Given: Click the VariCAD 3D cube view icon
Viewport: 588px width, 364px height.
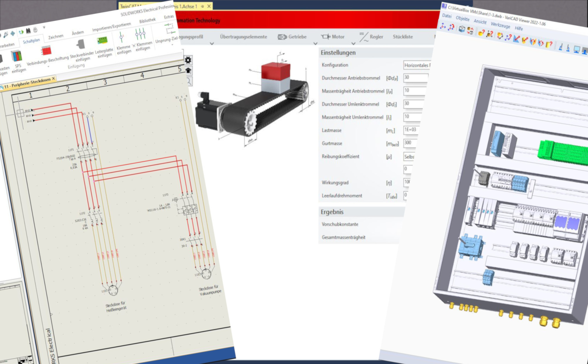Looking at the screenshot, I should pyautogui.click(x=462, y=29).
